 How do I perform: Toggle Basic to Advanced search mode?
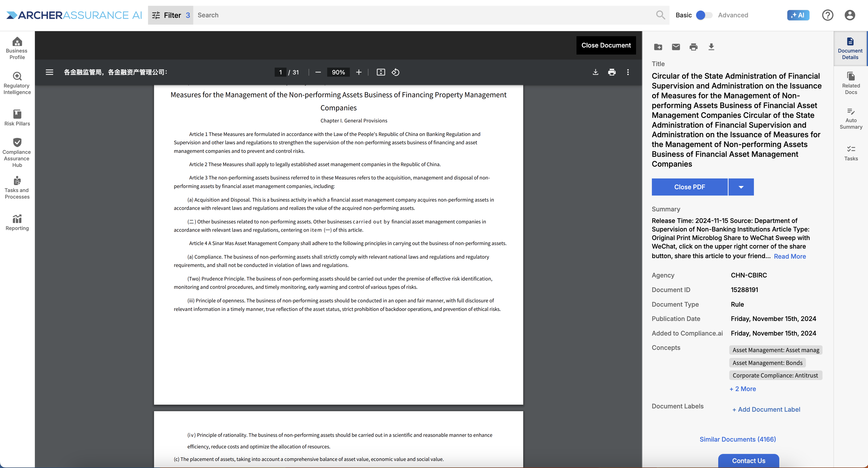pos(704,15)
